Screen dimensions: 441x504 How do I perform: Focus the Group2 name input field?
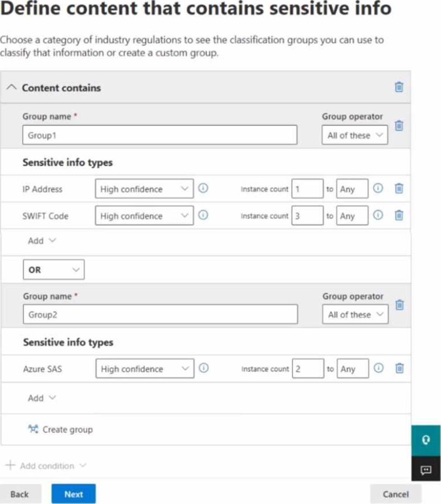coord(161,314)
